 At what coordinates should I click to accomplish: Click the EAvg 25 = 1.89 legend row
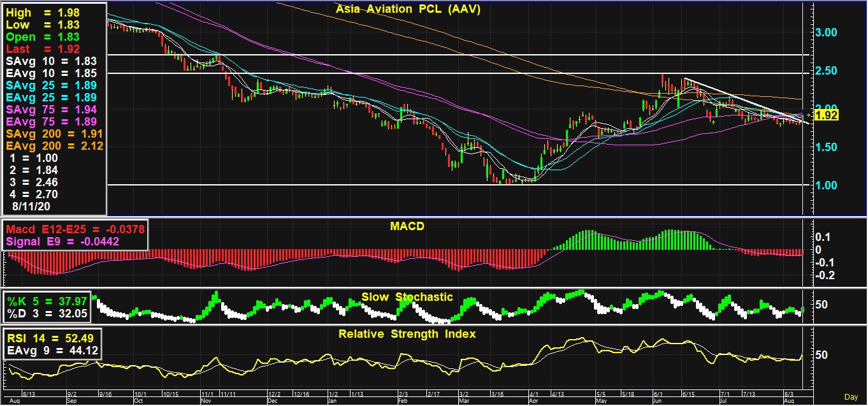[x=51, y=98]
